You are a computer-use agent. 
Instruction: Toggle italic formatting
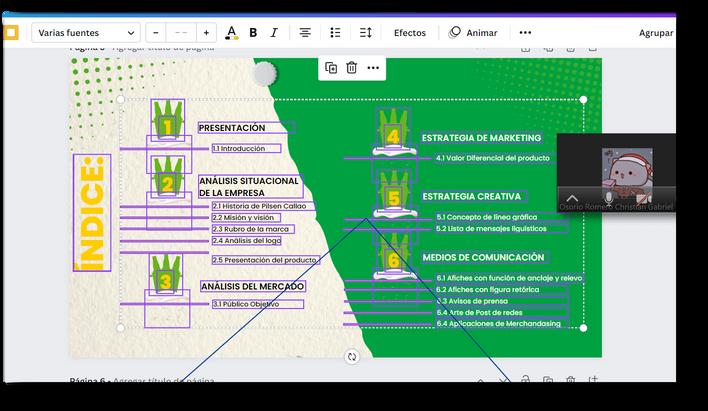pos(274,33)
